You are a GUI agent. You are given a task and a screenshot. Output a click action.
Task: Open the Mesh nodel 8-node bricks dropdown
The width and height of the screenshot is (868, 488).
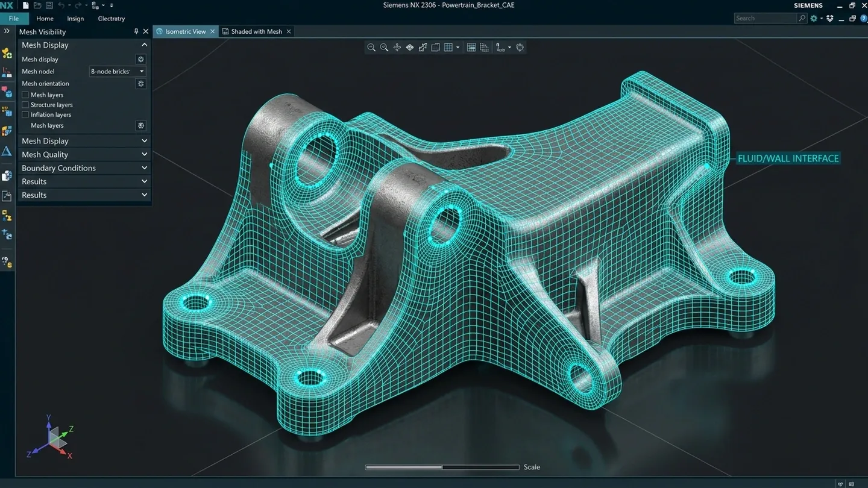coord(118,71)
